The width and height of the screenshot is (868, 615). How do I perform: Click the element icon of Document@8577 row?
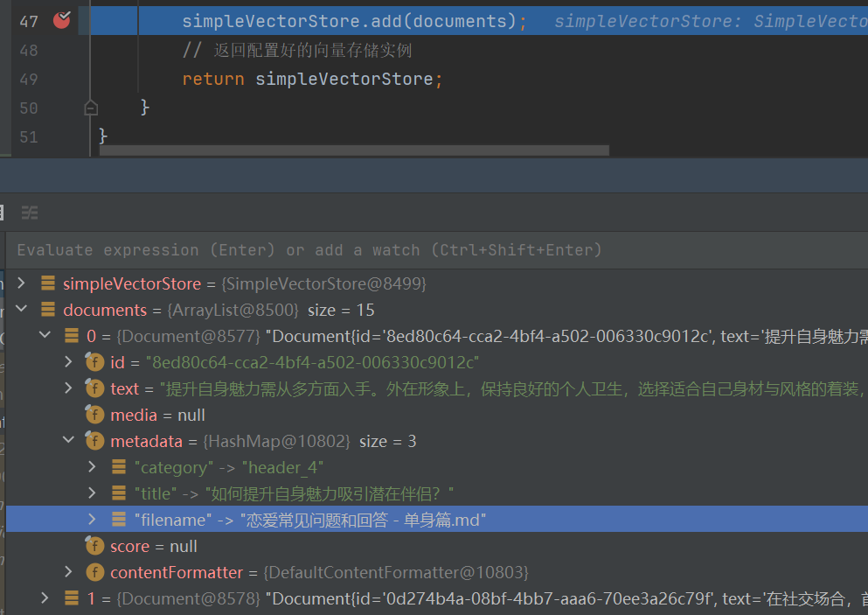72,335
